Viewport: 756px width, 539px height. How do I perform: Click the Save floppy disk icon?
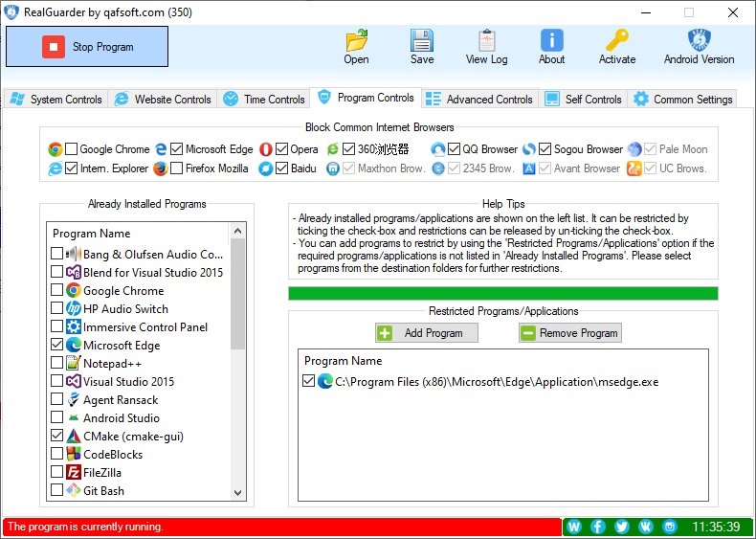click(422, 41)
